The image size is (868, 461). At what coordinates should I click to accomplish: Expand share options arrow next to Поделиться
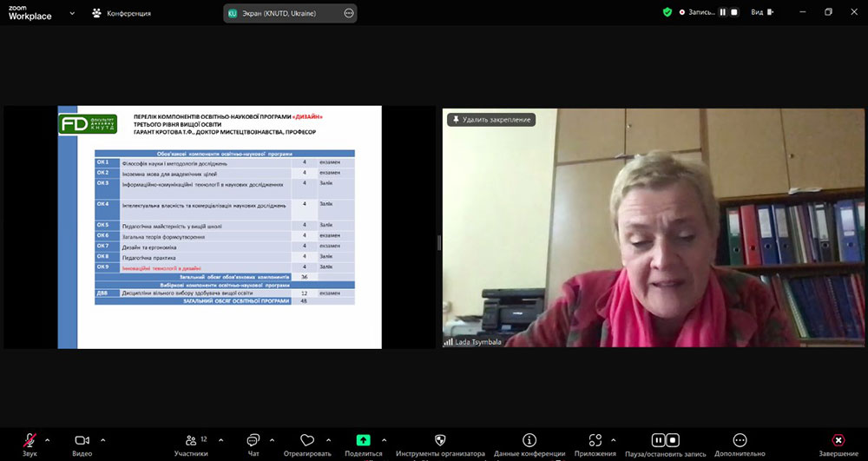coord(385,440)
